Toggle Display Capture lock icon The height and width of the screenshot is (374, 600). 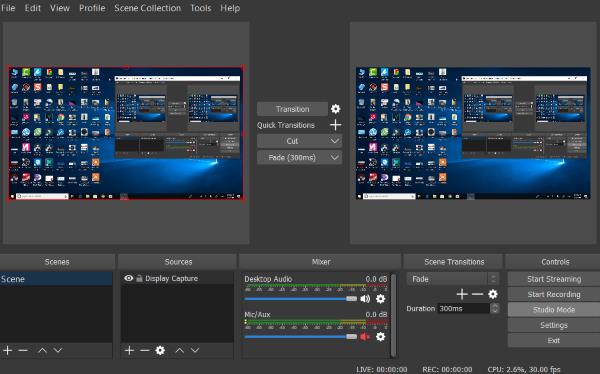(139, 278)
